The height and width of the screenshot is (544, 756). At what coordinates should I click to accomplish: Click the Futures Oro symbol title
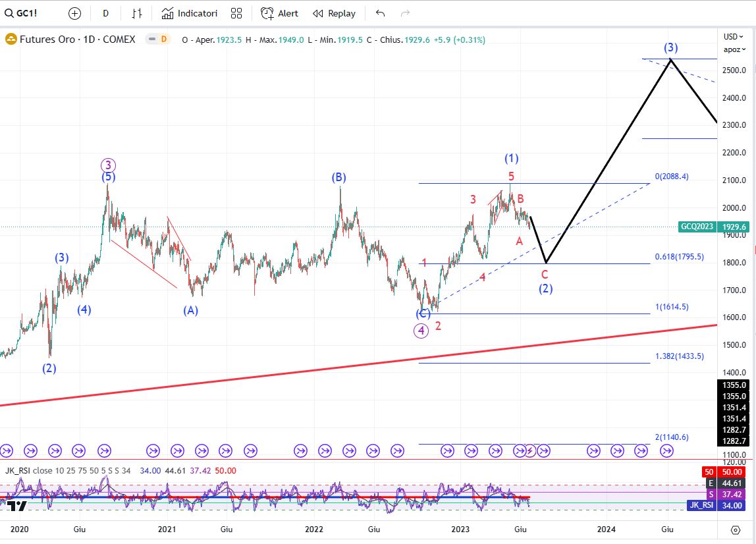(77, 40)
